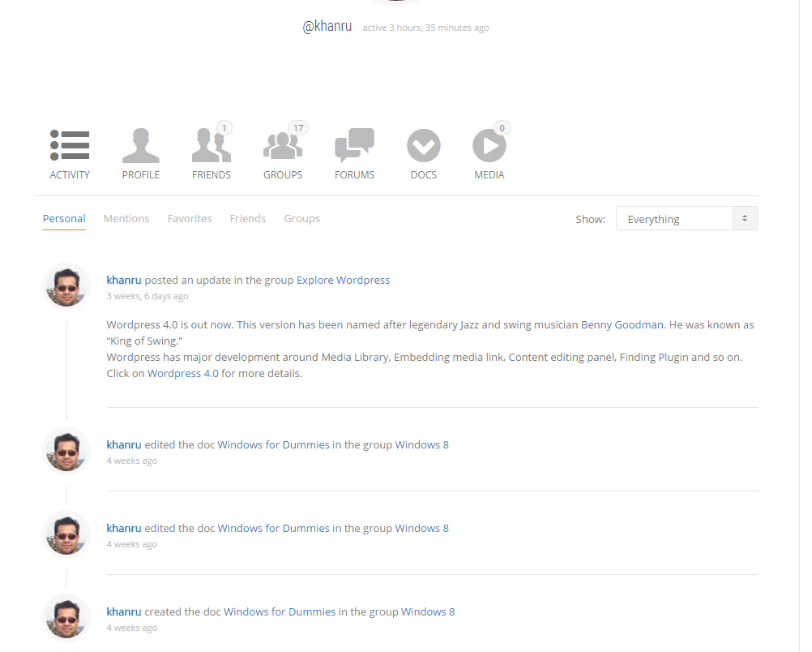
Task: Click khanru avatar on the Explore Wordpress post
Action: 66,286
